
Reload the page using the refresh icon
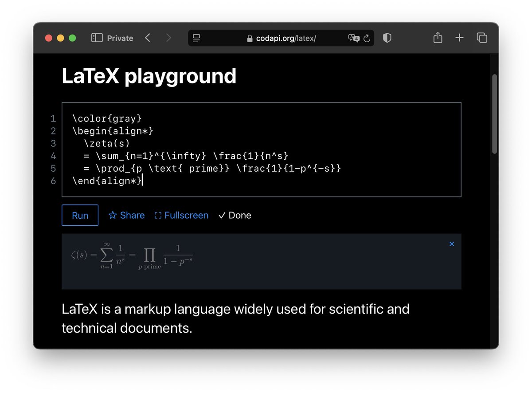click(x=367, y=38)
